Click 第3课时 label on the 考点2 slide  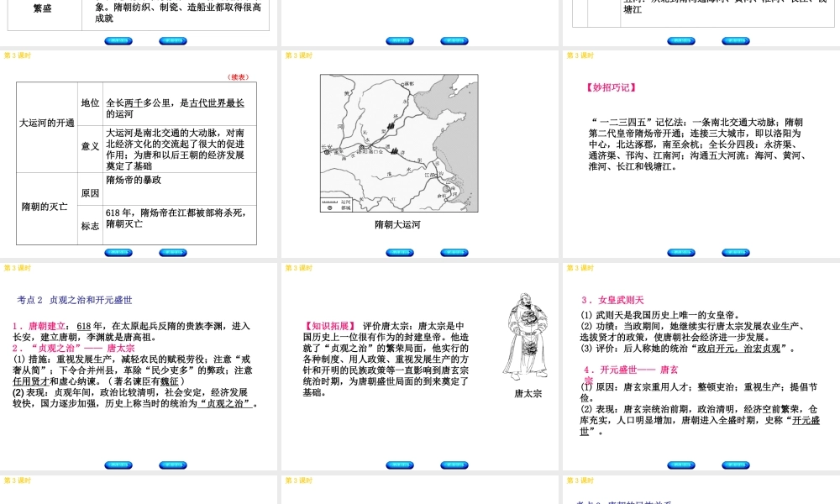tap(18, 268)
